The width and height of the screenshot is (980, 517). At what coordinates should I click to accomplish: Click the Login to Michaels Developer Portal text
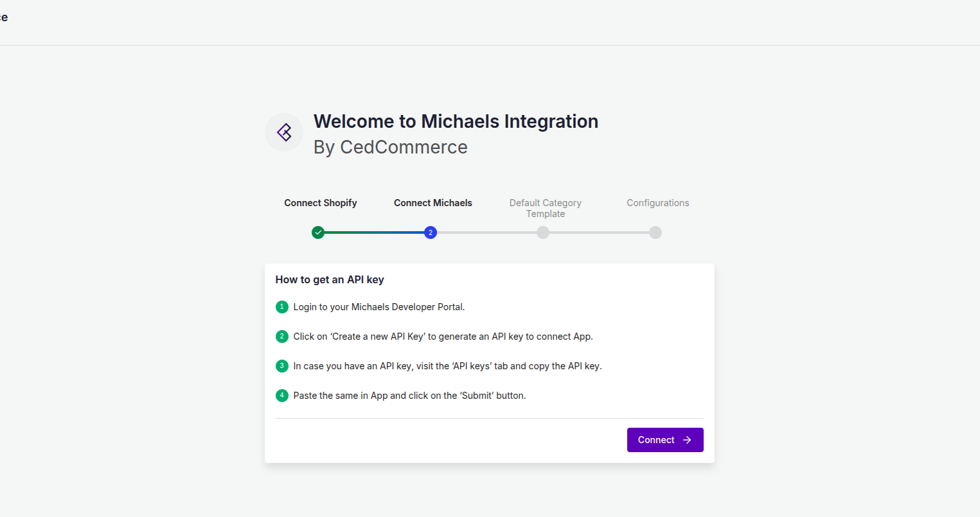click(379, 307)
